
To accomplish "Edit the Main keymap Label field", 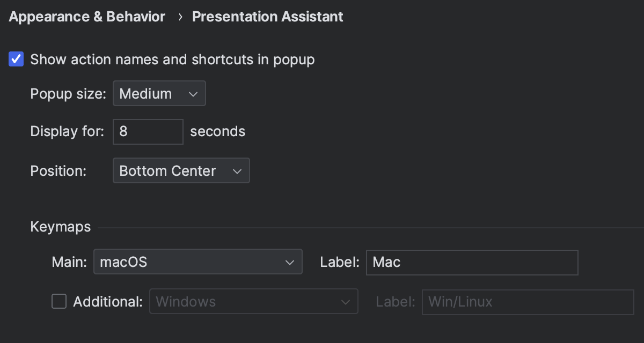I will tap(471, 262).
